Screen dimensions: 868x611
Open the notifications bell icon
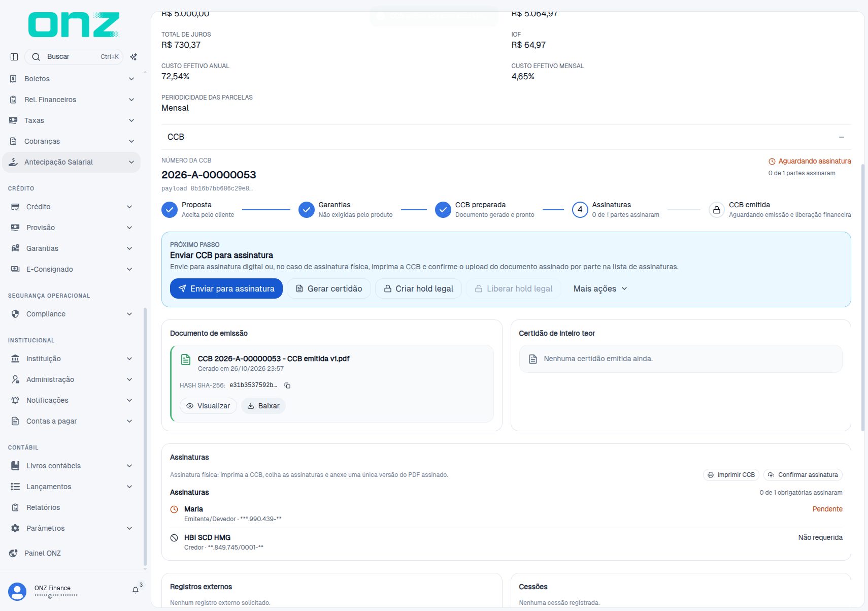pos(136,590)
